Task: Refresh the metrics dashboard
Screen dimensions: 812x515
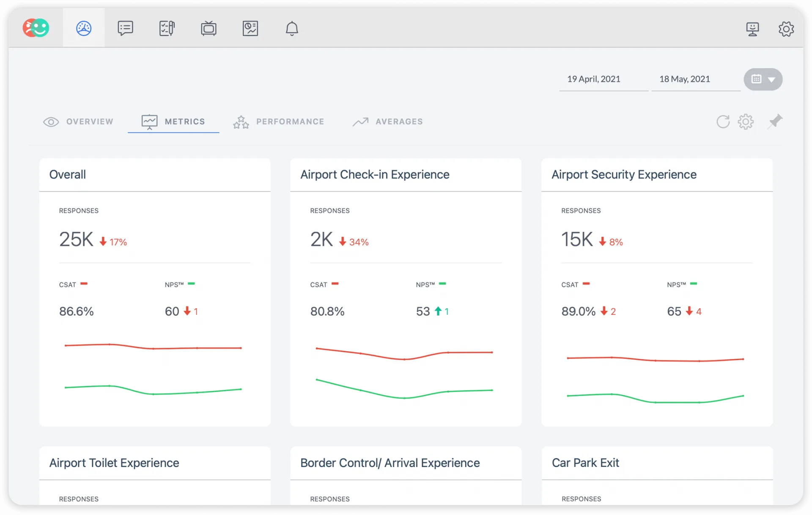Action: click(723, 121)
